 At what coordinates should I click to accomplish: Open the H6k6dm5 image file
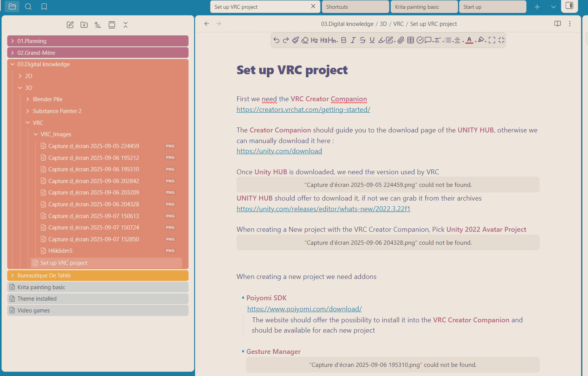[x=60, y=251]
